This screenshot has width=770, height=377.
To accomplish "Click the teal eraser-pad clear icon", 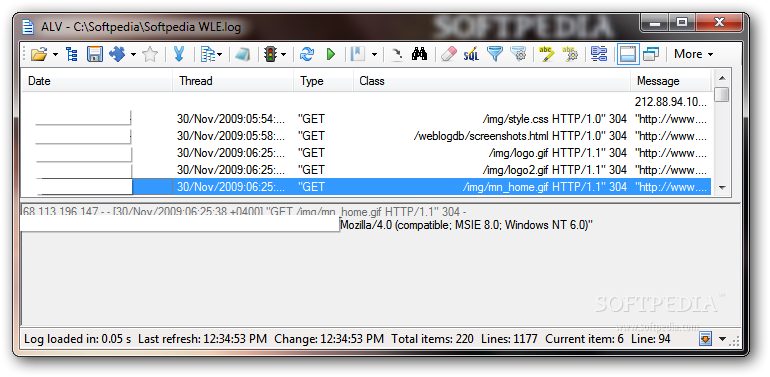I will (243, 54).
